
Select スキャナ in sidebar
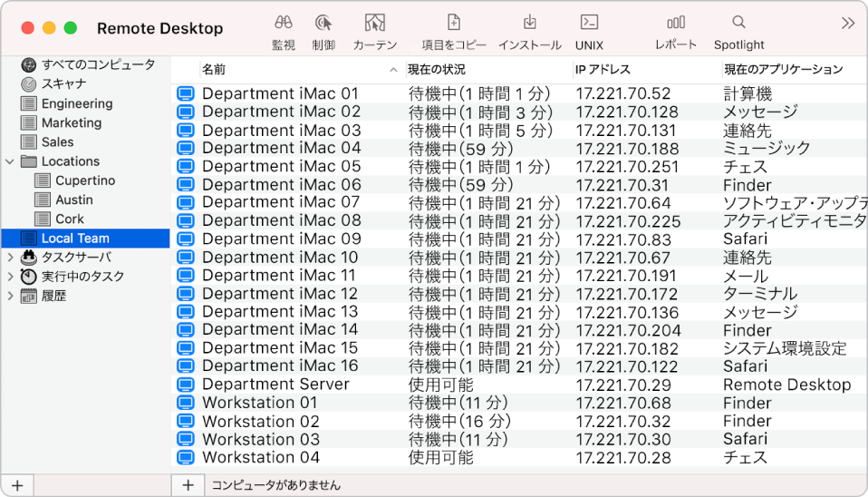tap(64, 84)
